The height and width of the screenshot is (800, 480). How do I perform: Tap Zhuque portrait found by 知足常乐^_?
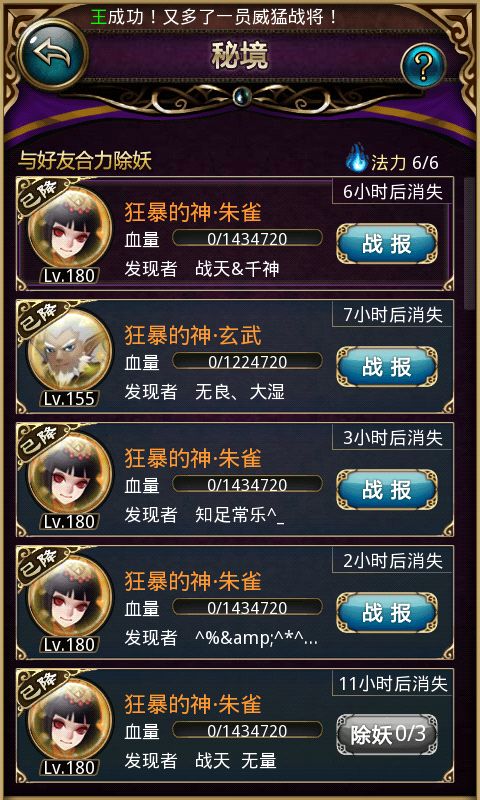point(70,475)
